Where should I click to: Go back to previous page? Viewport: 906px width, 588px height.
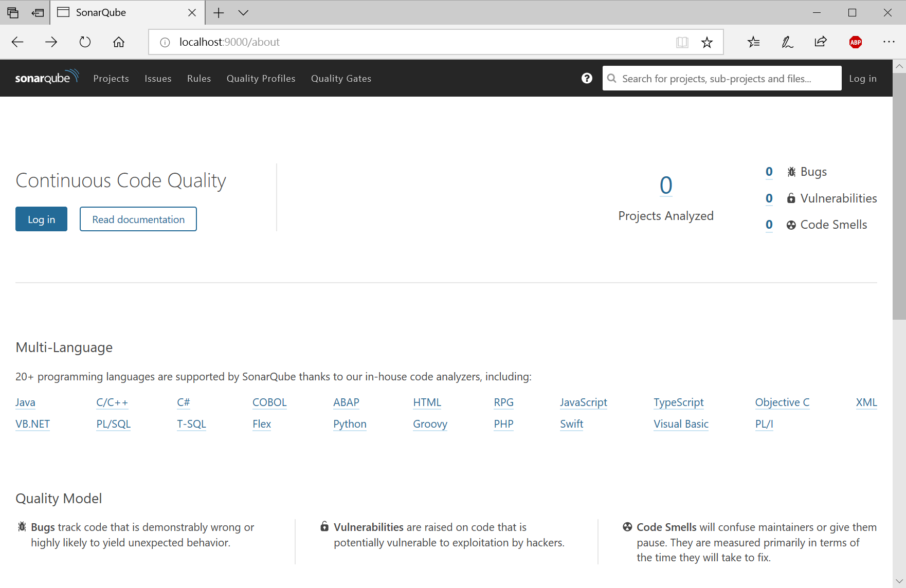pyautogui.click(x=17, y=42)
